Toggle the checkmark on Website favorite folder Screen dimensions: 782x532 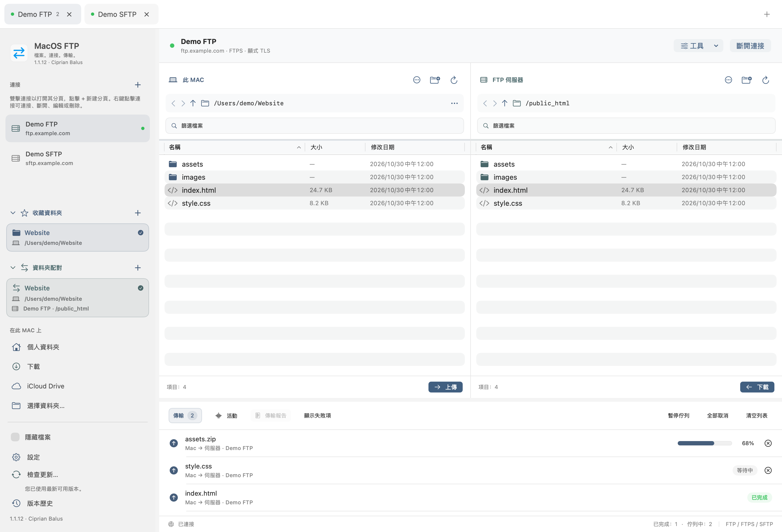click(141, 233)
